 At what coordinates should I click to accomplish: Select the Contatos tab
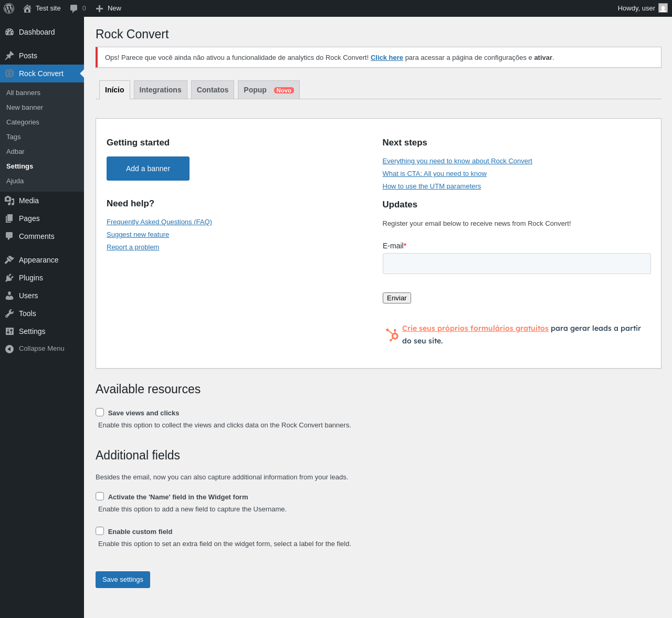tap(213, 90)
